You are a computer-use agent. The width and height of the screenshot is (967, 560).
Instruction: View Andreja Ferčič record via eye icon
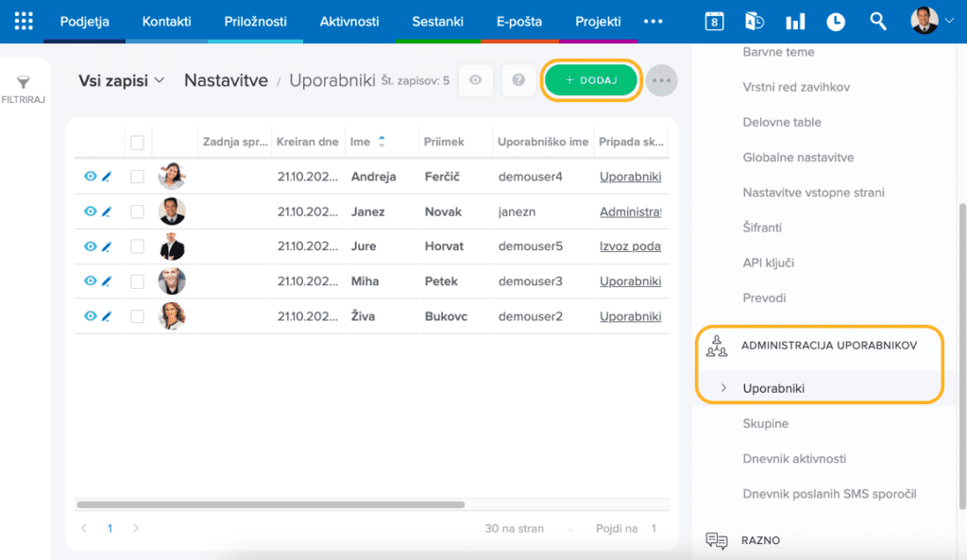90,177
